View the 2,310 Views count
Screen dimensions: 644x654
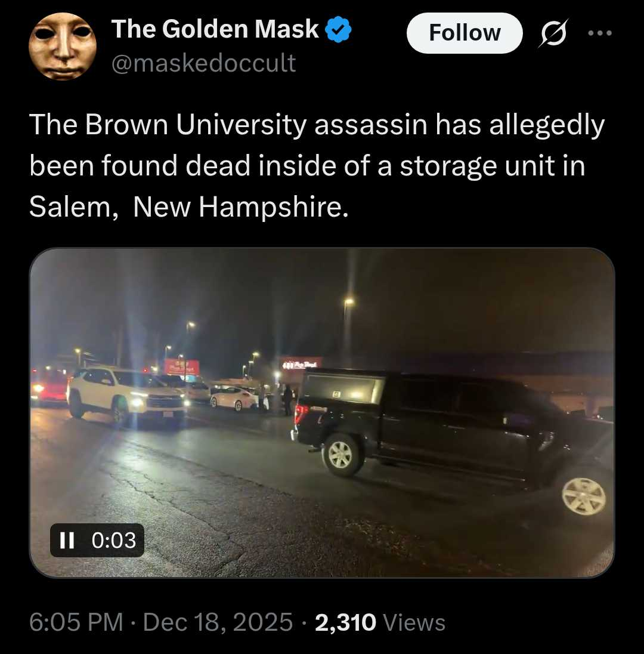pos(380,622)
